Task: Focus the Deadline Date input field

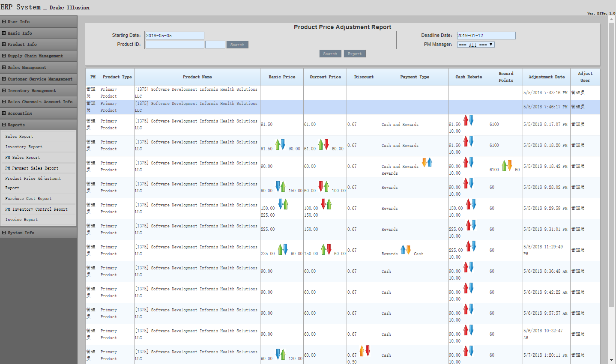Action: coord(486,36)
